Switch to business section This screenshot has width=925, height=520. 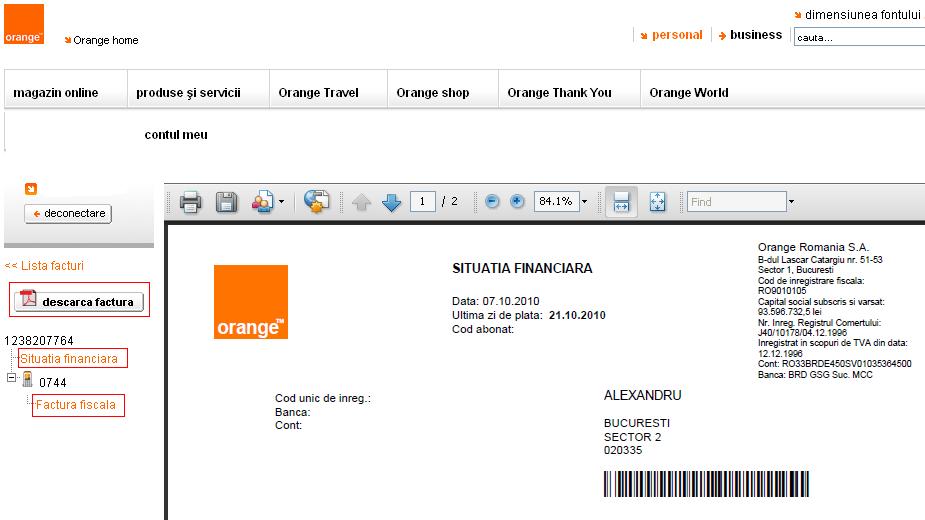pos(756,35)
